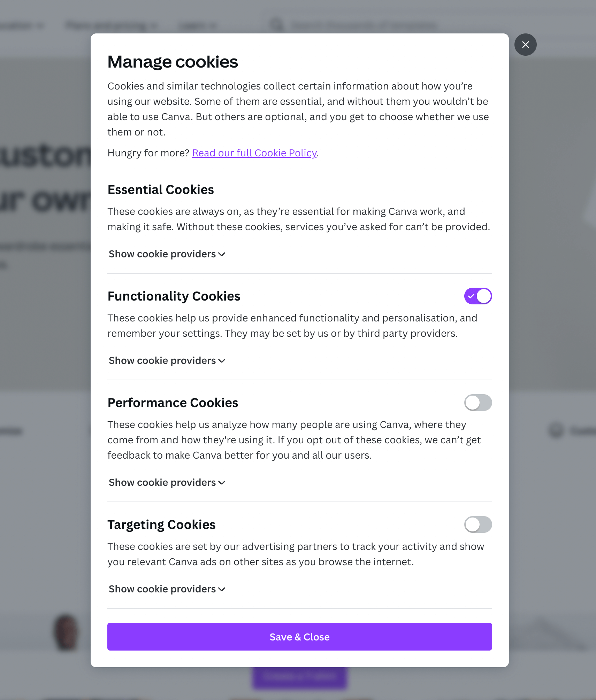The image size is (596, 700).
Task: Expand Performance Cookies provider list
Action: tap(167, 483)
